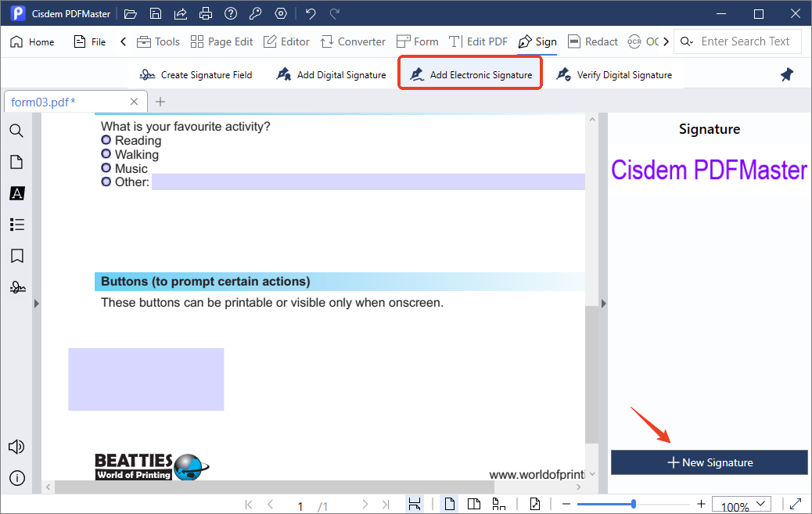
Task: Zoom out with the minus button
Action: [x=566, y=504]
